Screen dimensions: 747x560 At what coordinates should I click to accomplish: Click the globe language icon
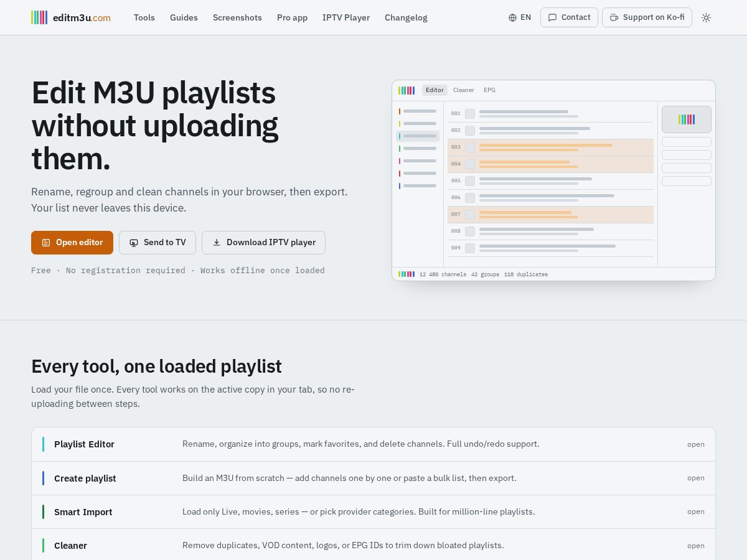(x=512, y=17)
